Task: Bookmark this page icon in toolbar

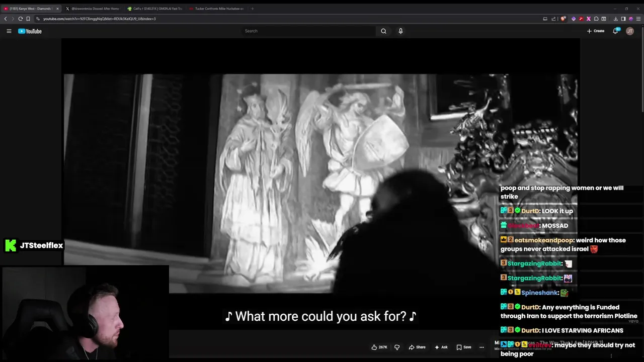Action: (28, 19)
